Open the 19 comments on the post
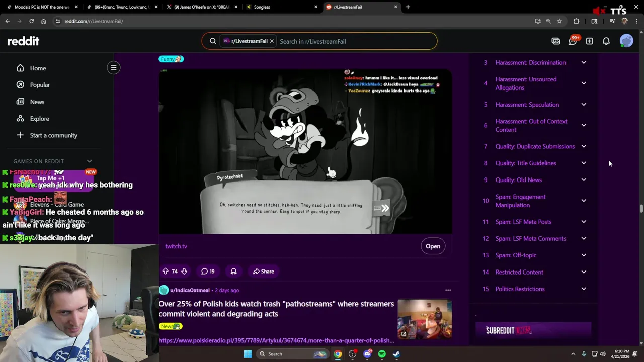The image size is (644, 362). tap(208, 271)
